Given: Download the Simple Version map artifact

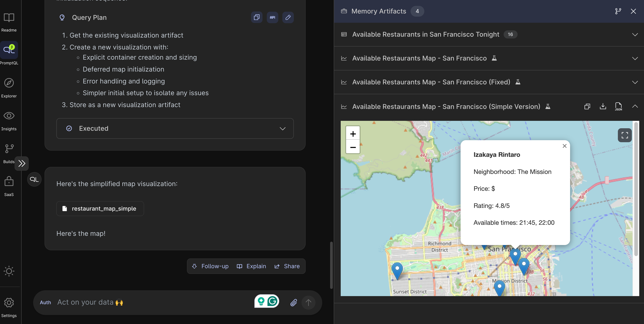Looking at the screenshot, I should (x=603, y=107).
